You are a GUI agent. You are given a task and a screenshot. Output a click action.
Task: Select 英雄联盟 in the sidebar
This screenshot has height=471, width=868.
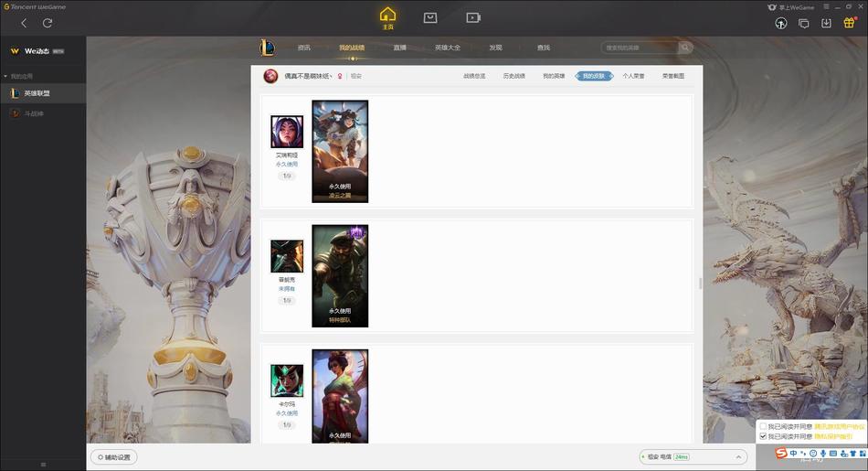pos(43,93)
